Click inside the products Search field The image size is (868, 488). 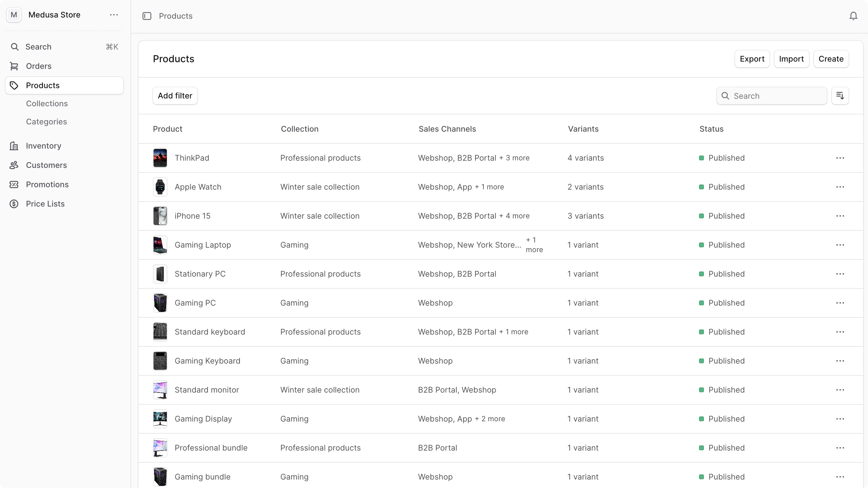(x=772, y=96)
